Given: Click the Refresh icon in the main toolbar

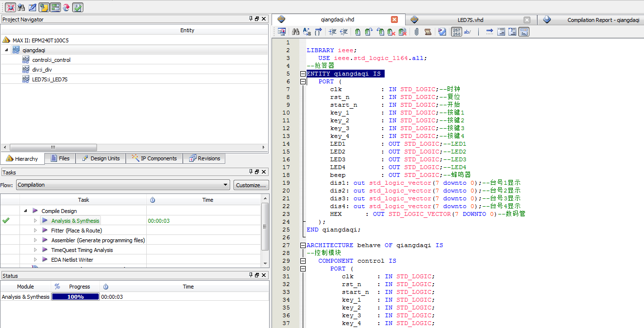Looking at the screenshot, I should (67, 7).
